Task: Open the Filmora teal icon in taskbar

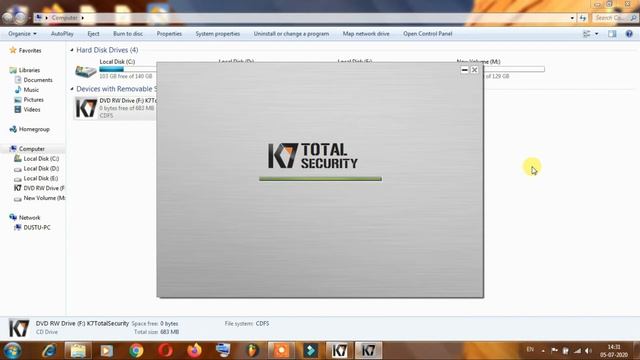Action: (311, 351)
